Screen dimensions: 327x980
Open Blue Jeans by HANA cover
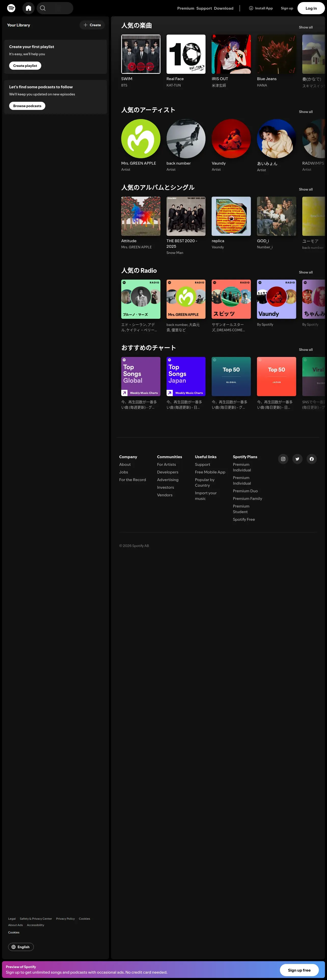tap(276, 54)
